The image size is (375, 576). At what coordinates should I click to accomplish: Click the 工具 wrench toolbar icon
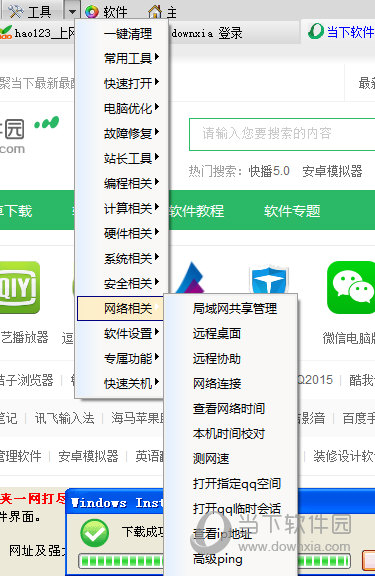coord(15,11)
